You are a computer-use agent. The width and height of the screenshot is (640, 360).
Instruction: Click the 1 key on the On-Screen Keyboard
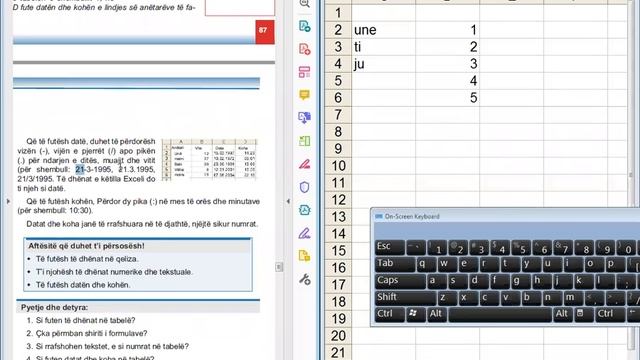[x=437, y=247]
